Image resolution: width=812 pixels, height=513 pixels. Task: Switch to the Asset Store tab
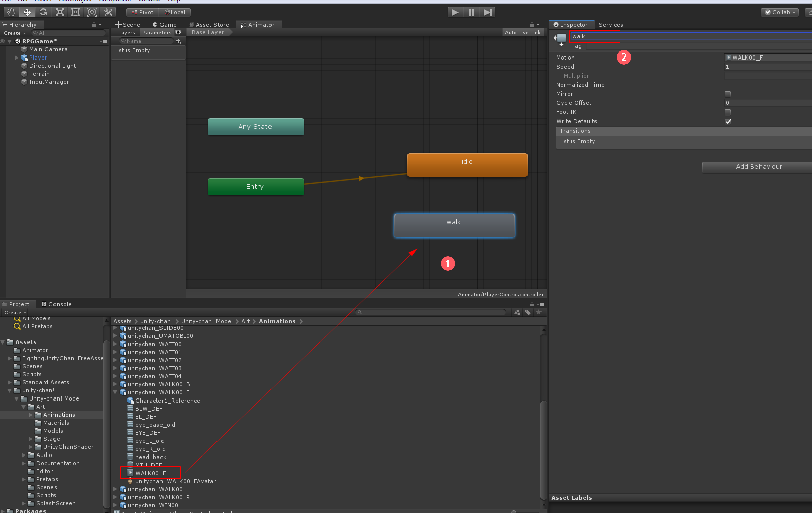pos(209,25)
